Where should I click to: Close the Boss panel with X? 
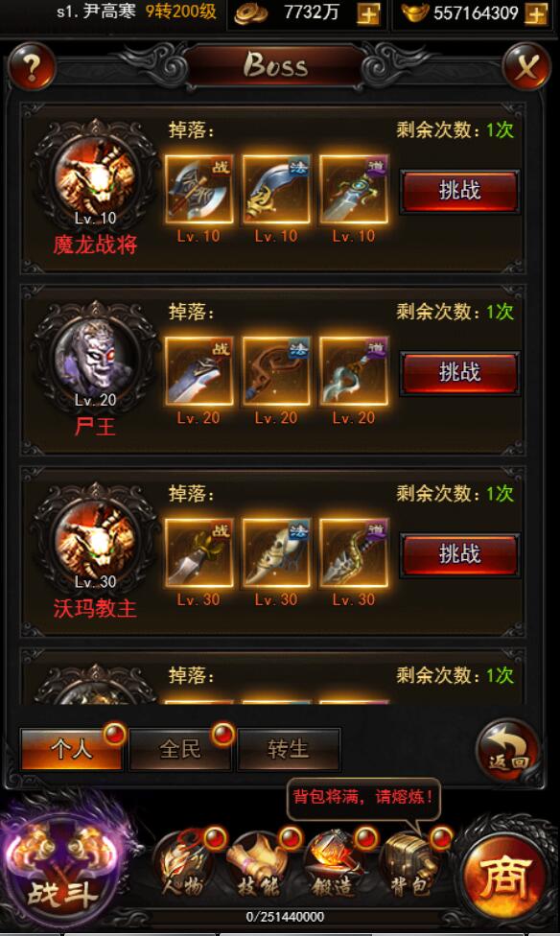(526, 66)
